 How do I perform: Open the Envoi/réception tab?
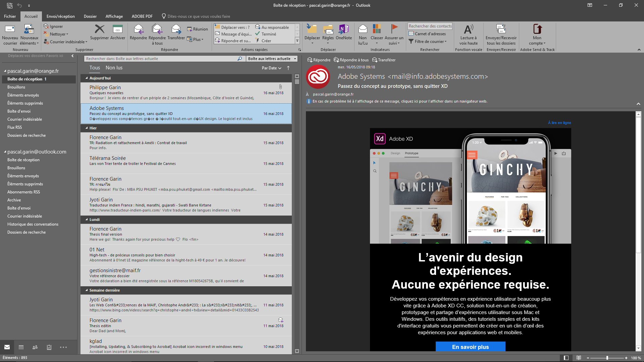coord(61,16)
